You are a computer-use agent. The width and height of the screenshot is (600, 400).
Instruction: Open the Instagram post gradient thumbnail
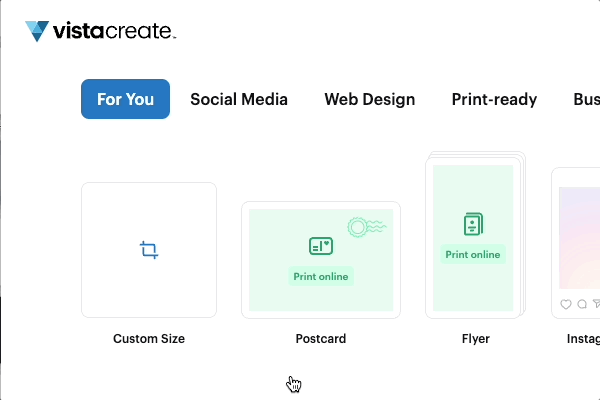tap(579, 238)
